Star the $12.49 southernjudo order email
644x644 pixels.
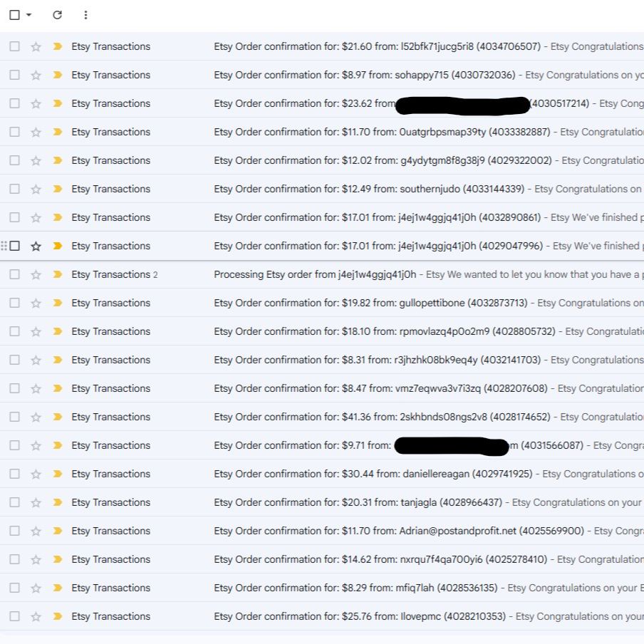36,189
